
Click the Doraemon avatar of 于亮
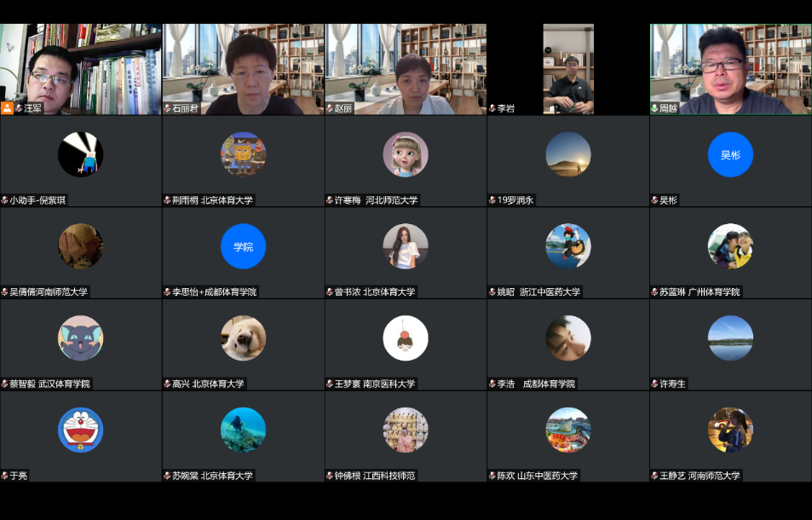click(x=81, y=430)
